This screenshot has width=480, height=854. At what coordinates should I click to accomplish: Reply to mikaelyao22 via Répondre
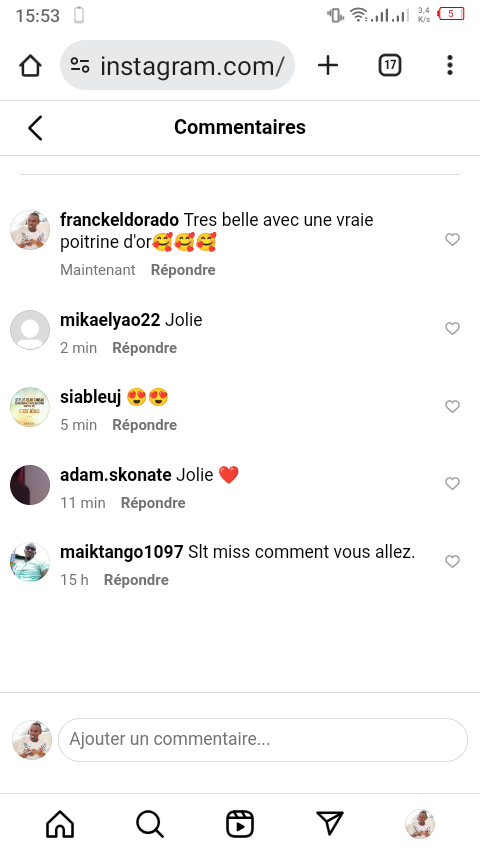[144, 347]
